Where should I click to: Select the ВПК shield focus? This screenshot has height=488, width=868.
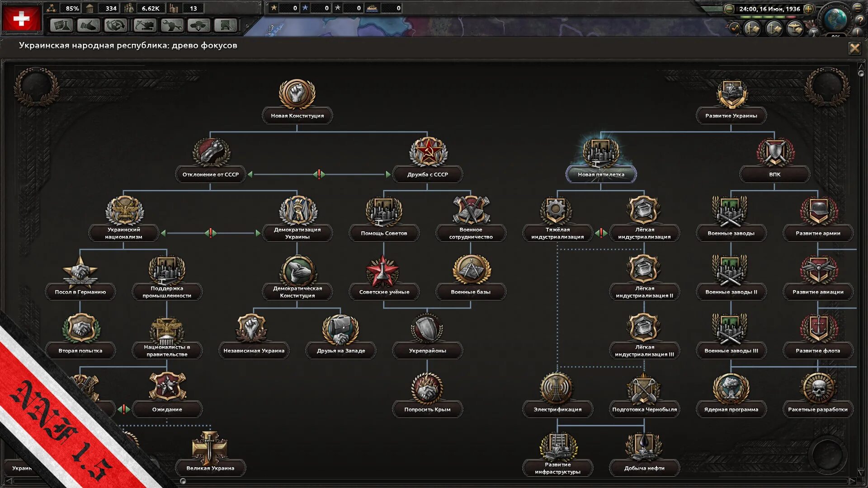click(774, 160)
